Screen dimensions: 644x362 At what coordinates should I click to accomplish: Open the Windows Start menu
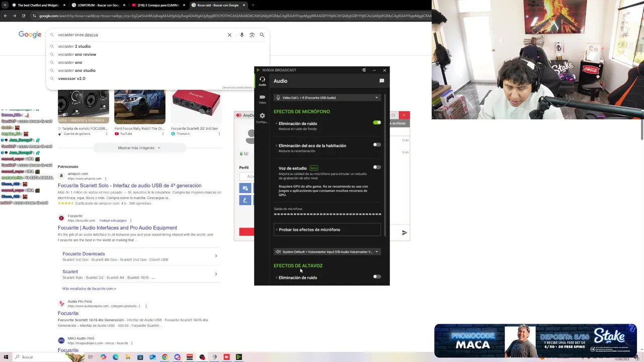tap(6, 357)
